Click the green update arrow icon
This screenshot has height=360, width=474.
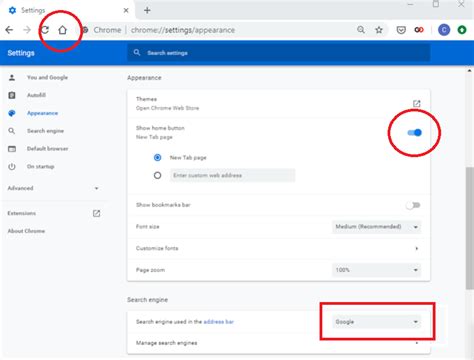tap(462, 30)
